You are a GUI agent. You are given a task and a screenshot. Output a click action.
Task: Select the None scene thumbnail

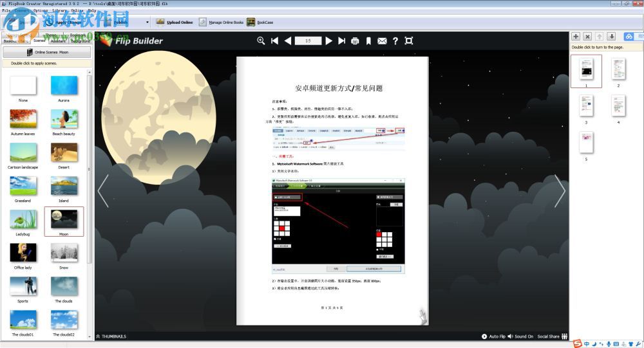click(23, 86)
